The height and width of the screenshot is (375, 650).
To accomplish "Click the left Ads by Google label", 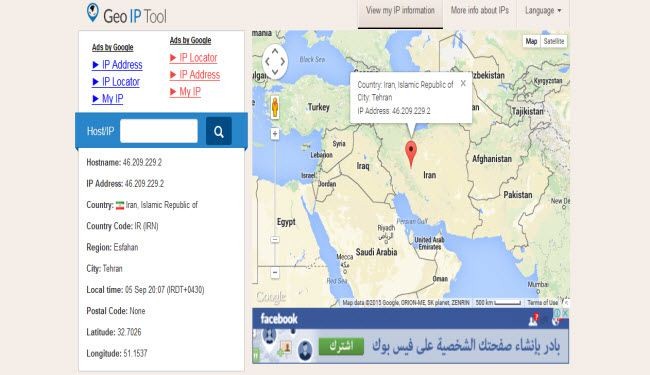I will click(x=112, y=47).
